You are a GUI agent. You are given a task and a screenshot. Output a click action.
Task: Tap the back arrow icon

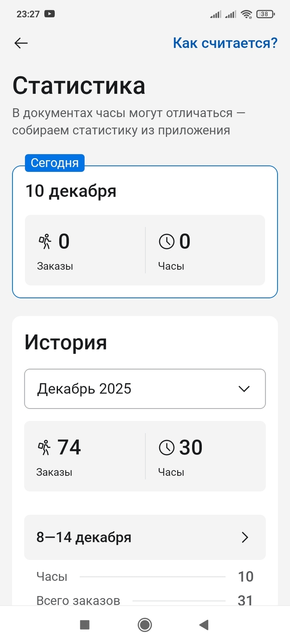(x=21, y=43)
